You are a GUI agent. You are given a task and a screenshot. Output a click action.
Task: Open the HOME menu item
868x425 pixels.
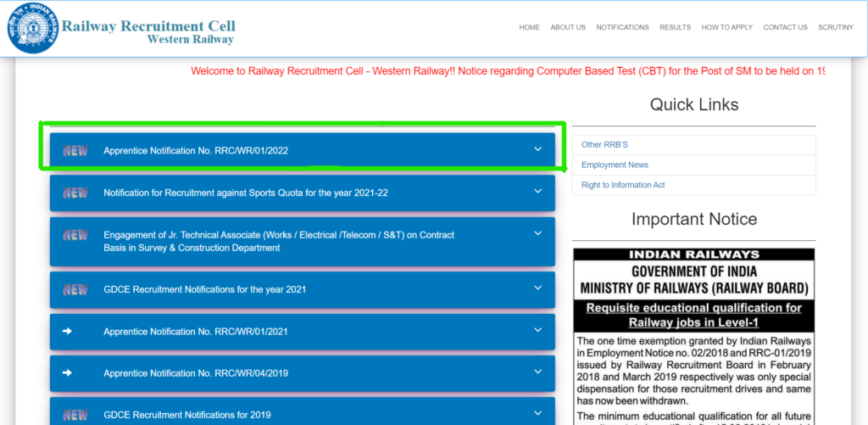pyautogui.click(x=529, y=27)
